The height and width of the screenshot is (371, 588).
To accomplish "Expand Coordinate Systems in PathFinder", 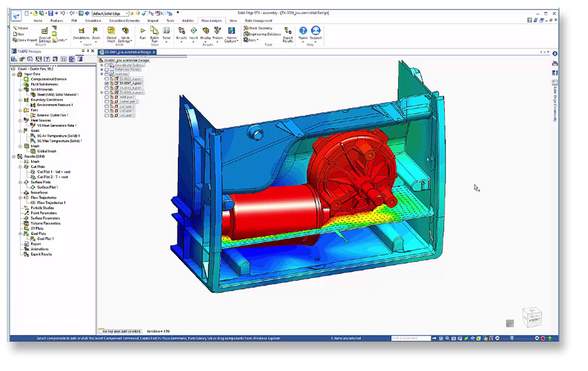I will [x=102, y=65].
